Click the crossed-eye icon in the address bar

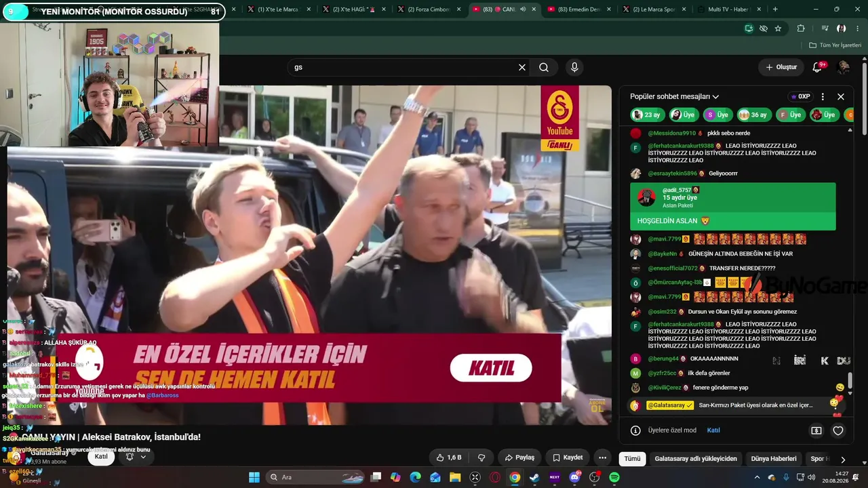coord(764,28)
